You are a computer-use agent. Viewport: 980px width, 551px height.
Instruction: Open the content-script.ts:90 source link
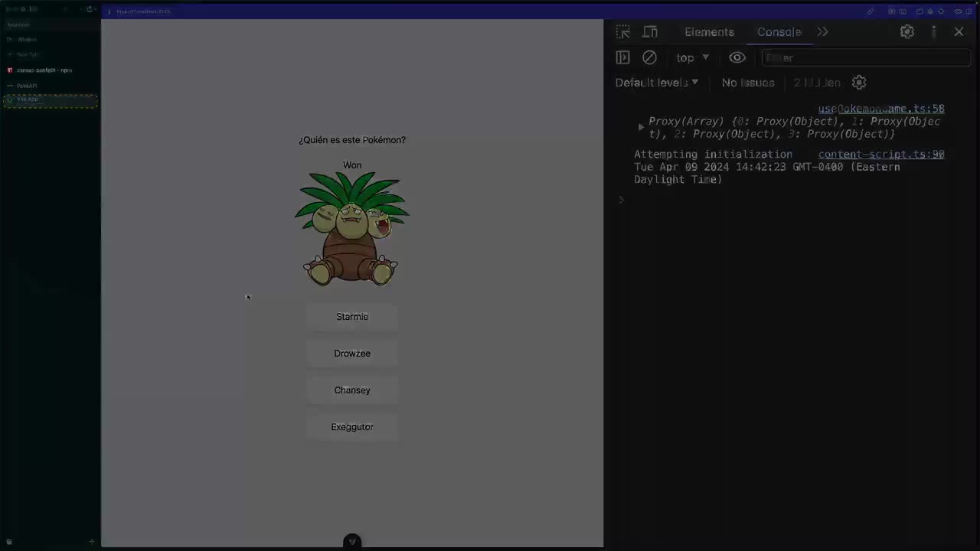coord(881,154)
